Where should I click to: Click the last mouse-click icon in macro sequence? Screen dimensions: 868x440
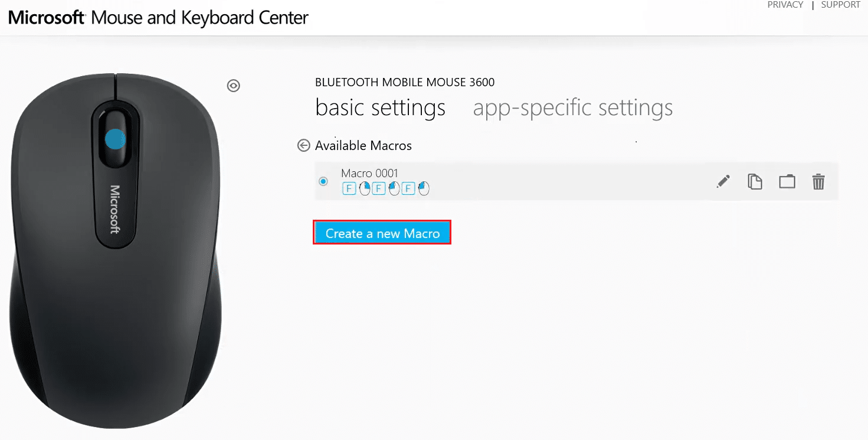[x=423, y=188]
